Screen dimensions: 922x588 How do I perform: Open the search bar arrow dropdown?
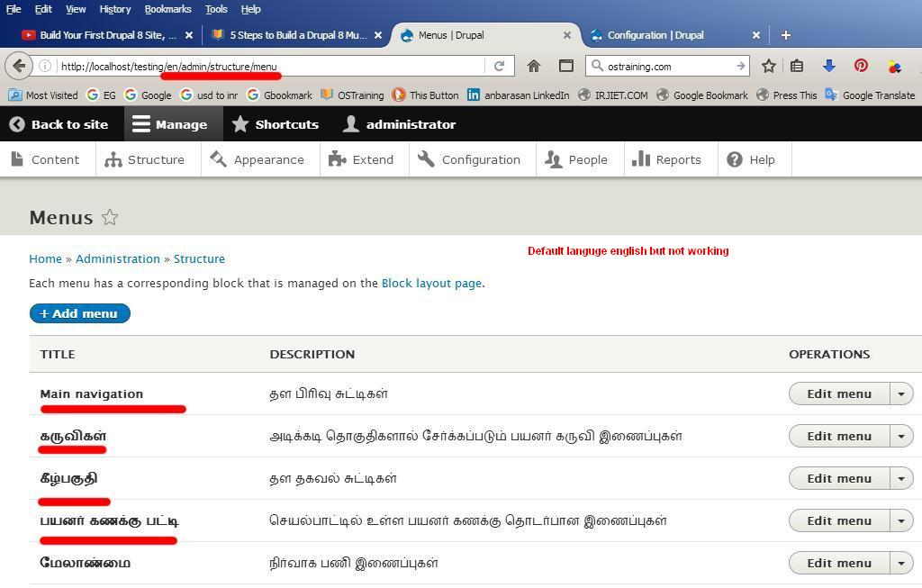(x=740, y=66)
